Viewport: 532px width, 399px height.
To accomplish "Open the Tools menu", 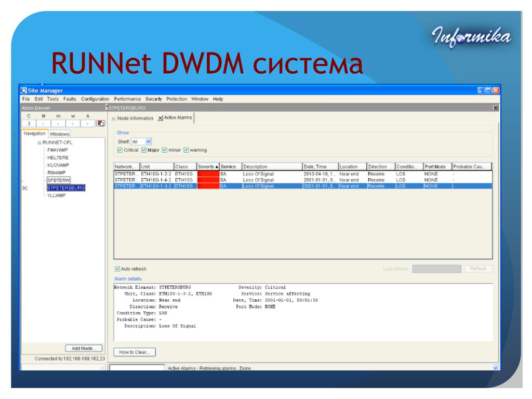I will point(52,99).
